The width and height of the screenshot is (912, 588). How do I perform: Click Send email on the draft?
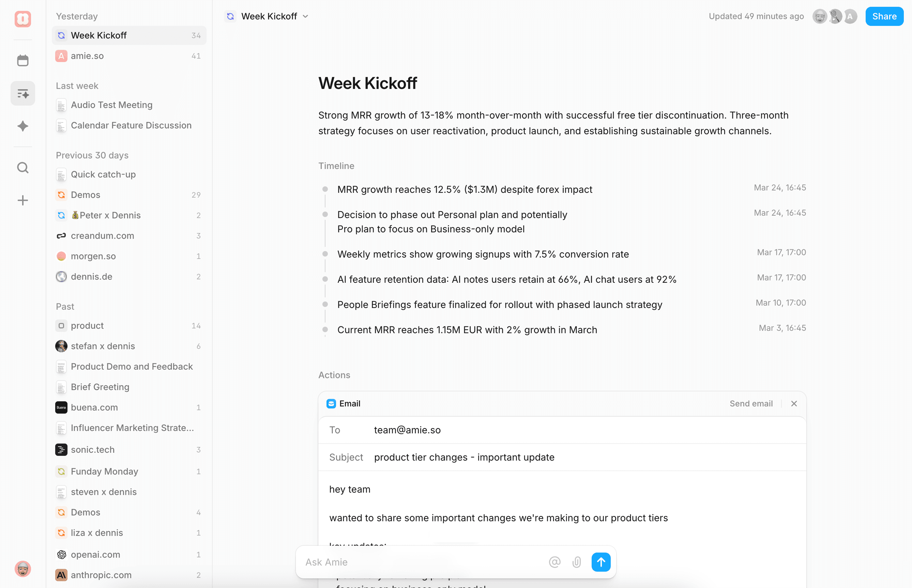(751, 404)
